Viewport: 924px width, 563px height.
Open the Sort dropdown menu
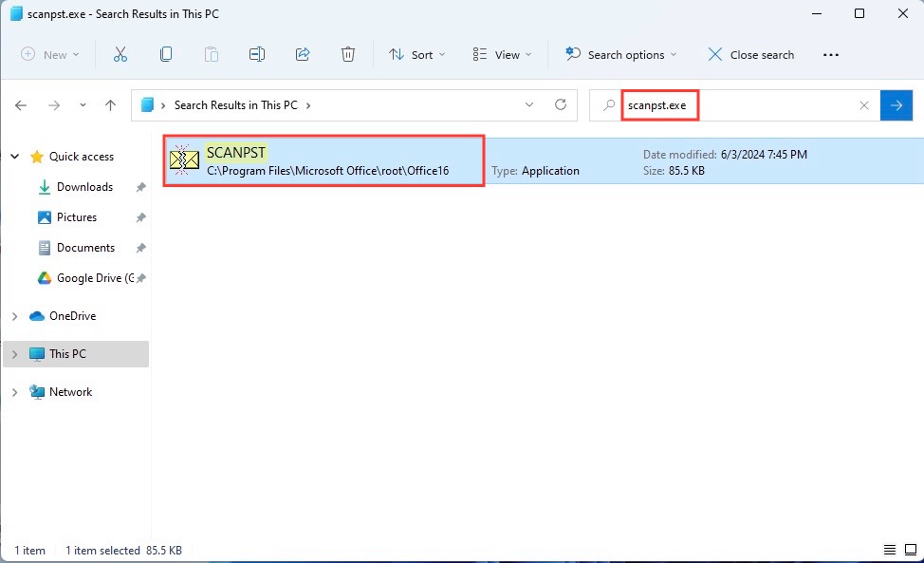(416, 55)
